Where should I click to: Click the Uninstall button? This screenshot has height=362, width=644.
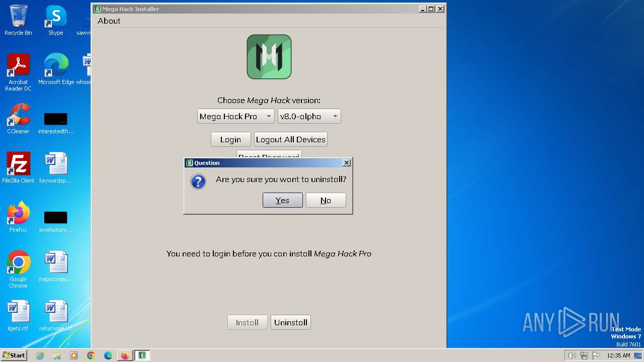click(291, 322)
